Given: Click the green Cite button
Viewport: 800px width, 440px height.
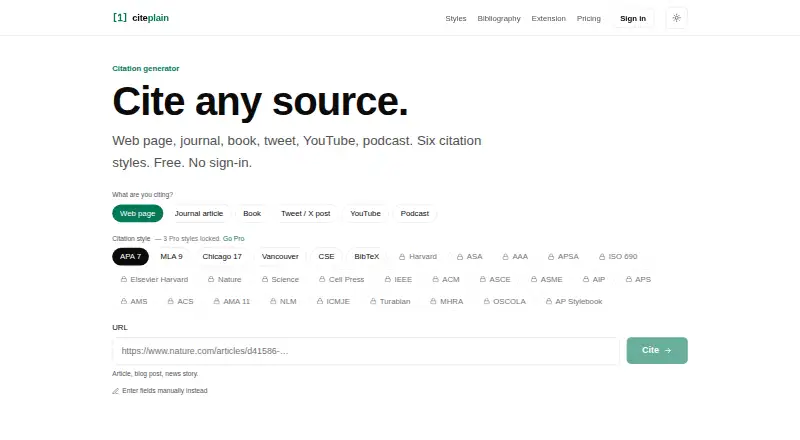Looking at the screenshot, I should [657, 351].
